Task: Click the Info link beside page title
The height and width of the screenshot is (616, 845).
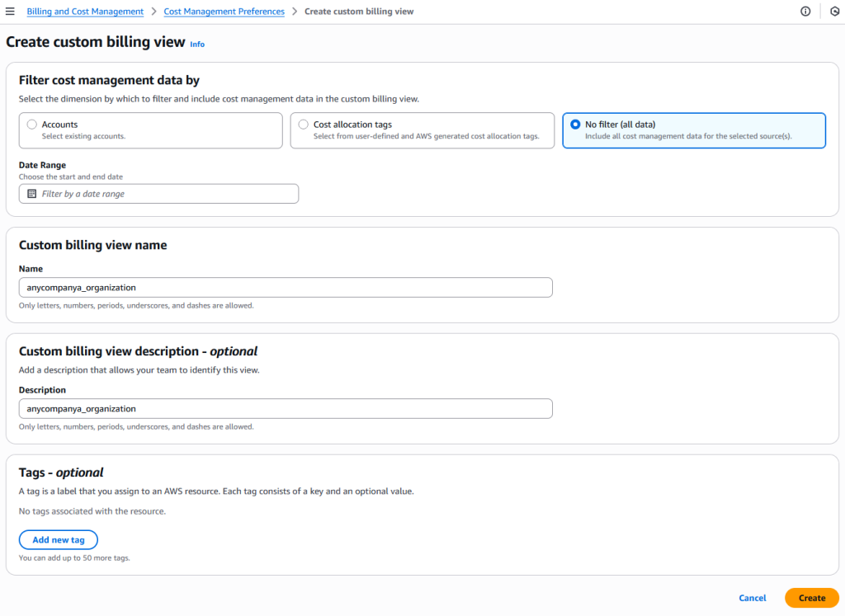Action: (x=197, y=44)
